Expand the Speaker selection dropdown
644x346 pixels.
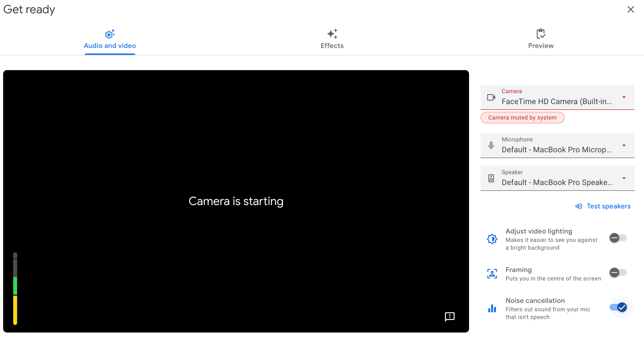pyautogui.click(x=624, y=178)
